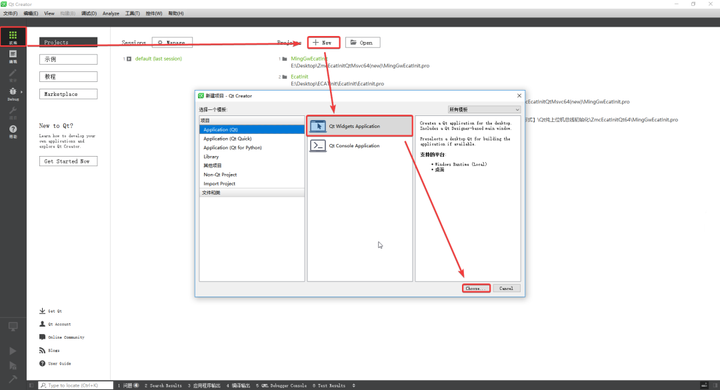This screenshot has height=390, width=720.
Task: Select the Qt Widgets Application template icon
Action: [x=318, y=126]
